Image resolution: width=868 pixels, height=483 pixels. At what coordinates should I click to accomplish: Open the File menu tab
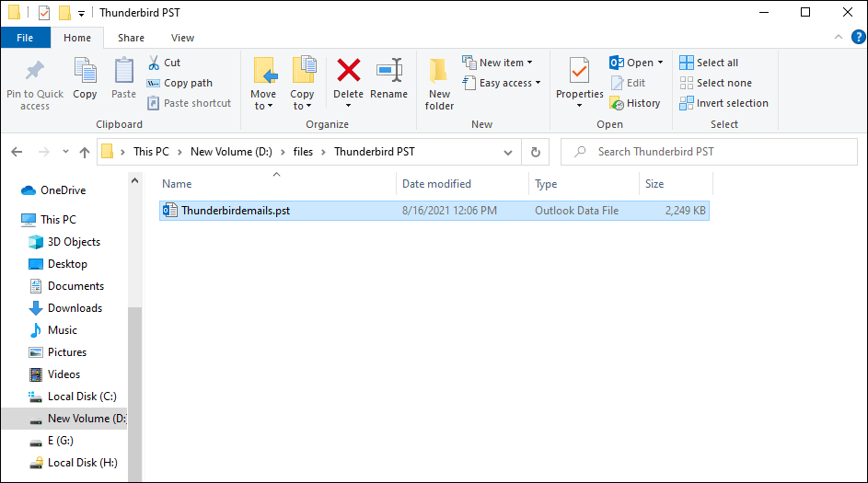coord(25,38)
